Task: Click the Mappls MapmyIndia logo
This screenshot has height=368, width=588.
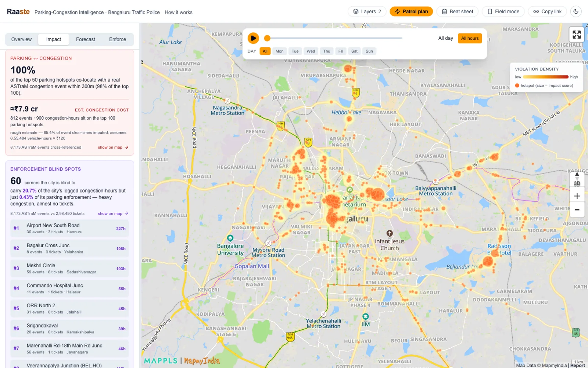Action: coord(182,361)
